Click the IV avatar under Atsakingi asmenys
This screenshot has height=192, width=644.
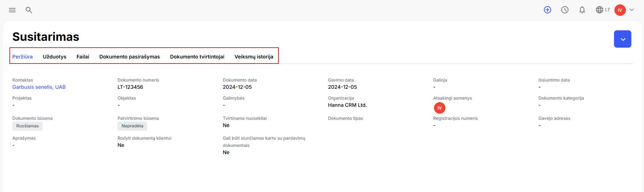pyautogui.click(x=440, y=108)
